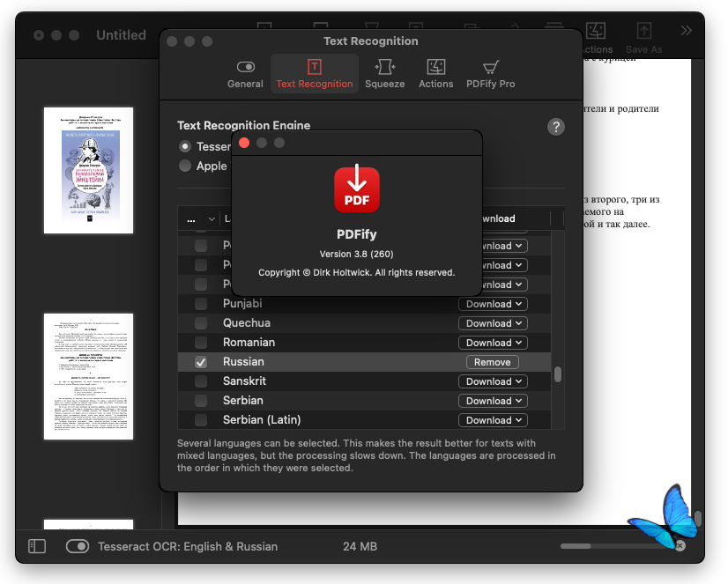Enable the Quechua language checkbox
The image size is (728, 584).
click(201, 323)
